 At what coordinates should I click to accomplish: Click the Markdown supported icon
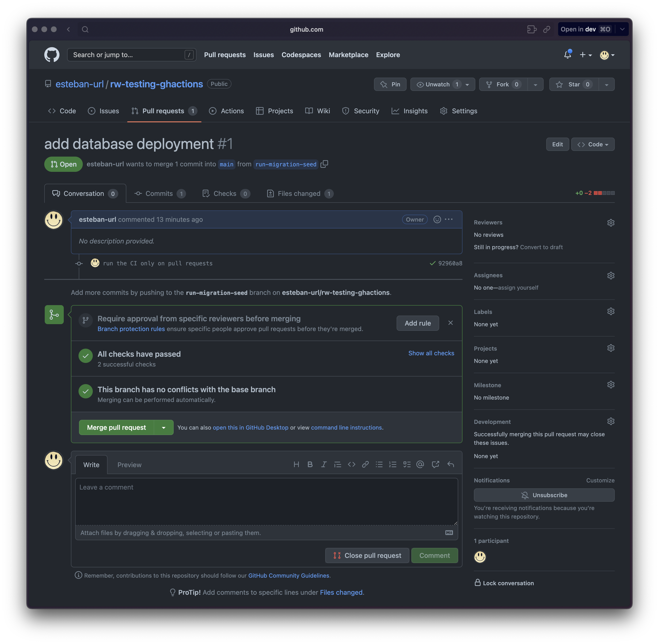tap(449, 533)
